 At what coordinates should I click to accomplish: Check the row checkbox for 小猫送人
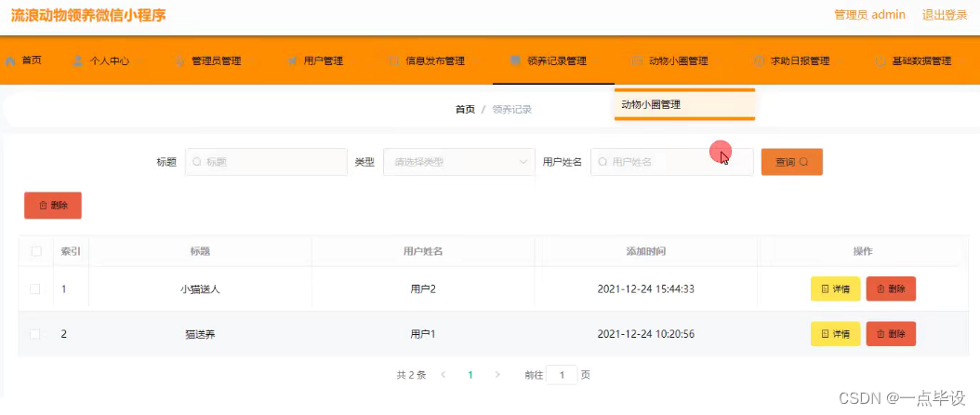[x=35, y=289]
